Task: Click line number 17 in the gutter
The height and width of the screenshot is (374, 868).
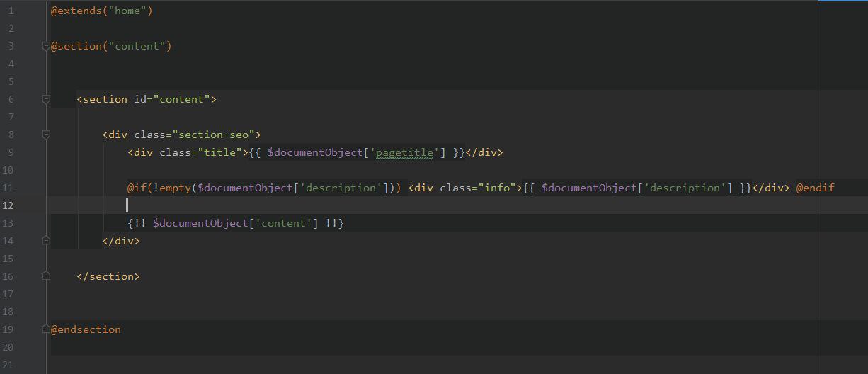Action: [8, 295]
